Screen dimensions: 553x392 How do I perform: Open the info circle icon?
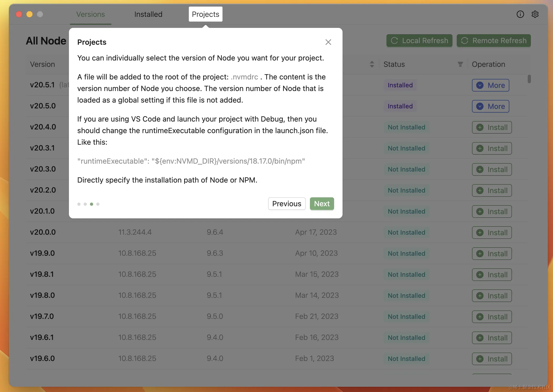[x=520, y=14]
